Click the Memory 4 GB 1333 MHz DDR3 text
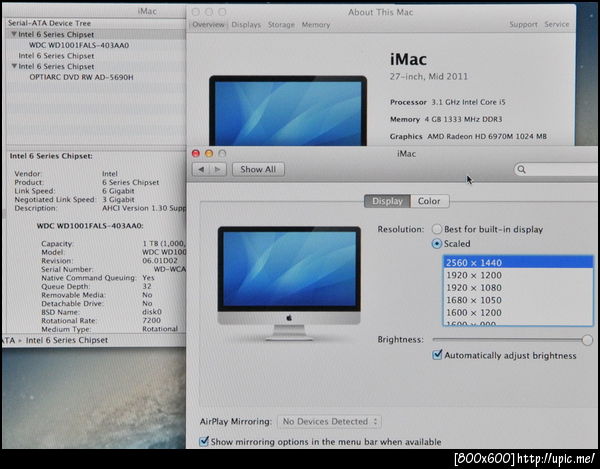 (446, 119)
